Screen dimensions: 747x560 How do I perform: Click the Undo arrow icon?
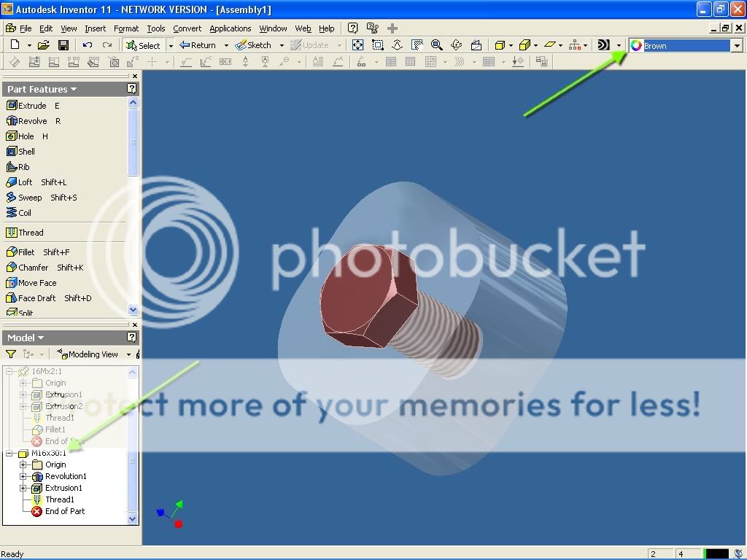pyautogui.click(x=88, y=45)
